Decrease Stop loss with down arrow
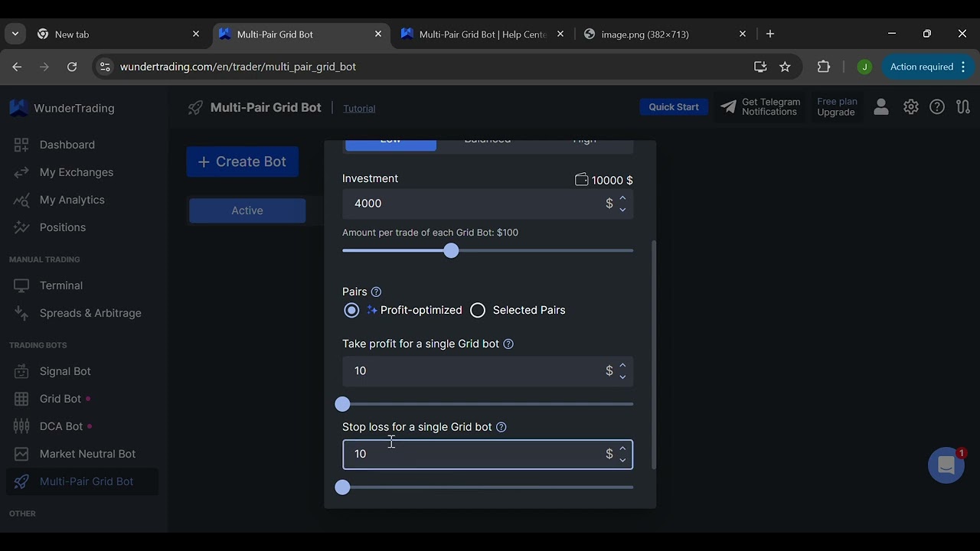This screenshot has height=551, width=980. pyautogui.click(x=622, y=460)
